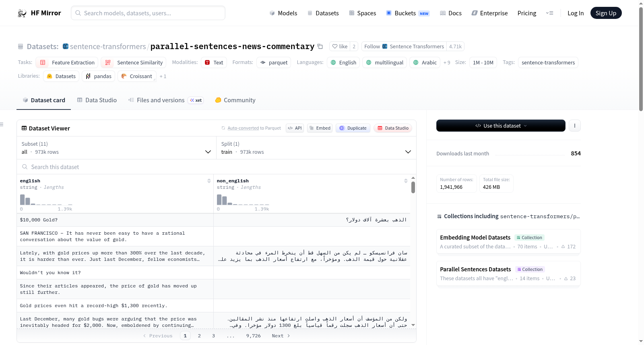This screenshot has width=644, height=345.
Task: Copy dataset name with the copy icon
Action: tap(320, 46)
